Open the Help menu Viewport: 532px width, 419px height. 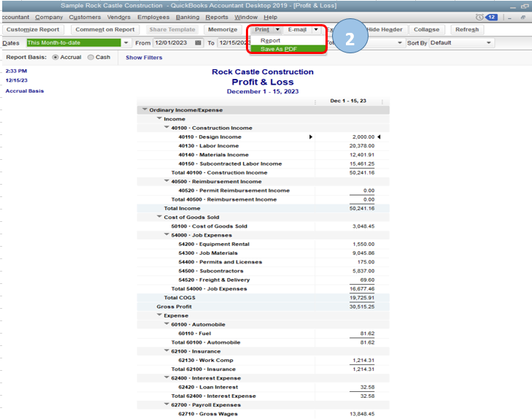click(271, 17)
